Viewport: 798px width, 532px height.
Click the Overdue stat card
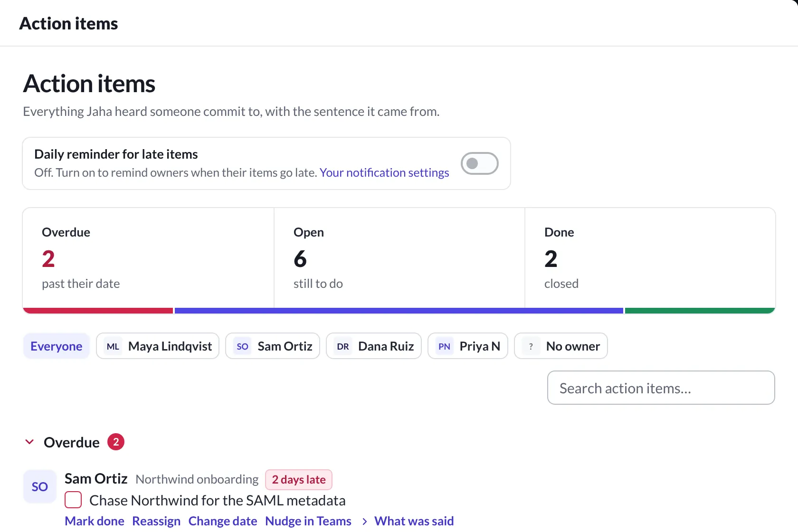[148, 258]
